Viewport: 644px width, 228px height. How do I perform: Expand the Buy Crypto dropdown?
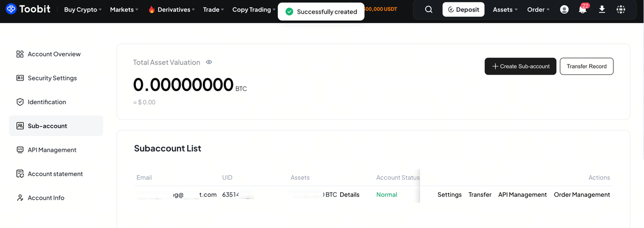(83, 10)
